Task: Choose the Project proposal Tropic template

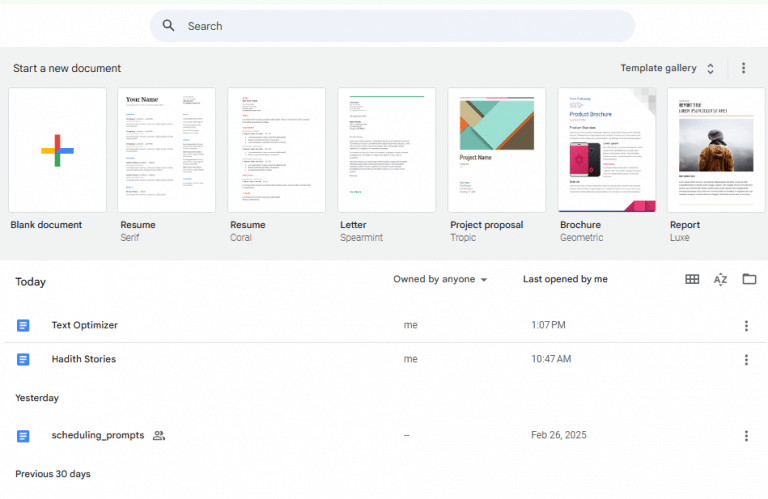Action: click(x=496, y=150)
